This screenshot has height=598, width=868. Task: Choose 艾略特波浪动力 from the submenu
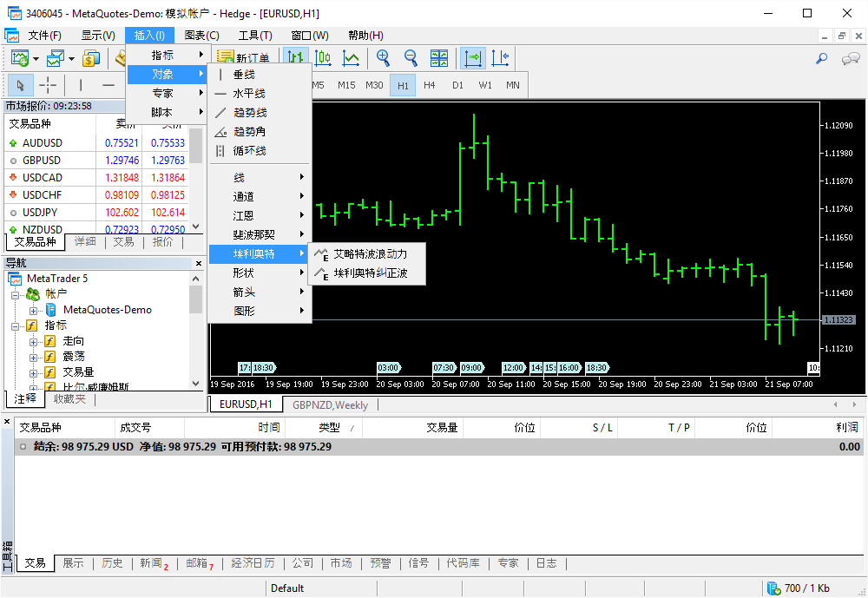click(370, 254)
